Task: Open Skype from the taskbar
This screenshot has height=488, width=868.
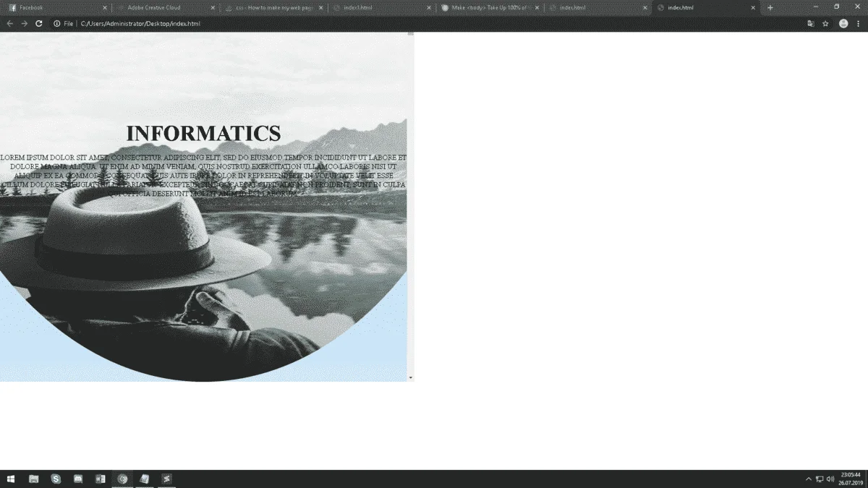Action: [56, 479]
